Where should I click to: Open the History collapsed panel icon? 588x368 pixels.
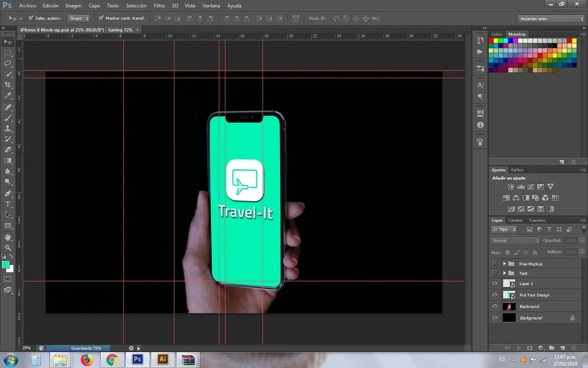[x=481, y=40]
